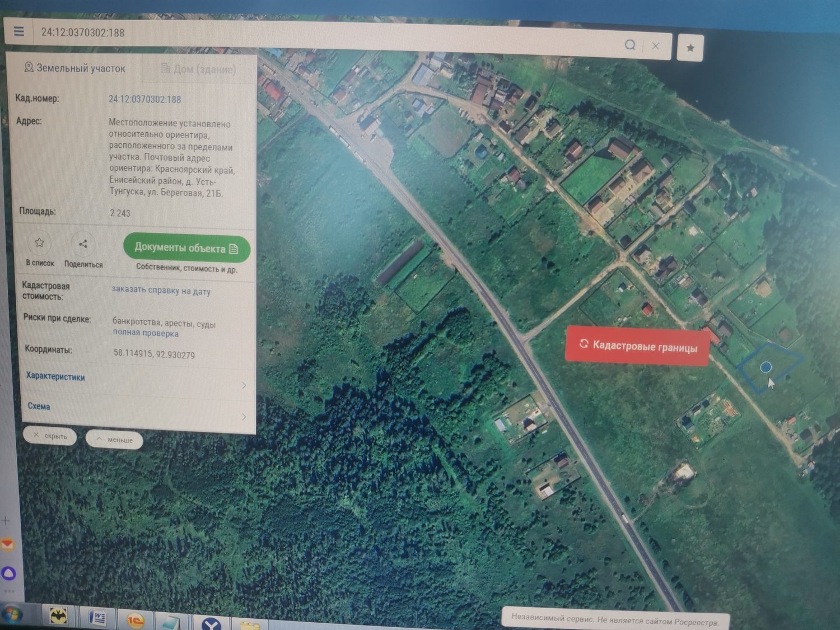Screen dimensions: 840x630
Task: Clear the search field with the X icon
Action: (656, 46)
